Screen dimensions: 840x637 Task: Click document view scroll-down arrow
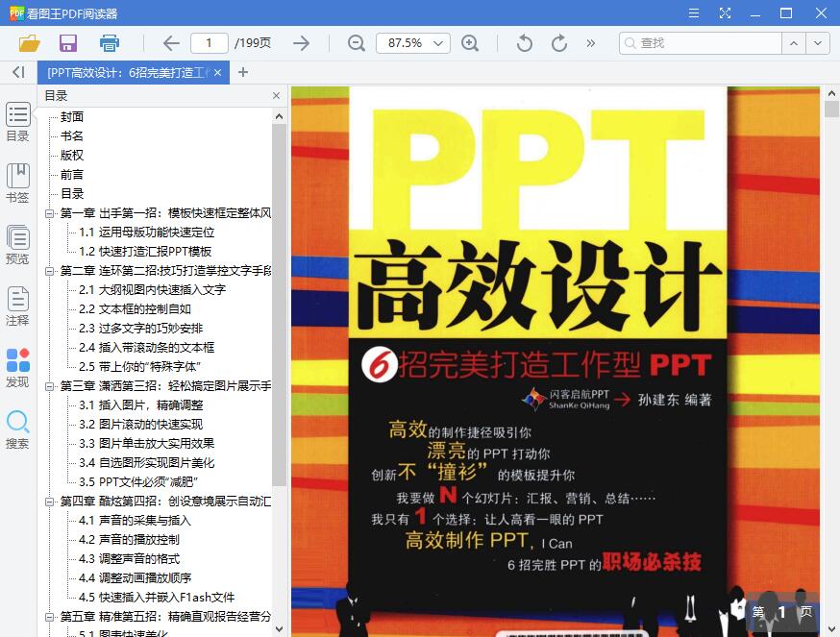831,629
